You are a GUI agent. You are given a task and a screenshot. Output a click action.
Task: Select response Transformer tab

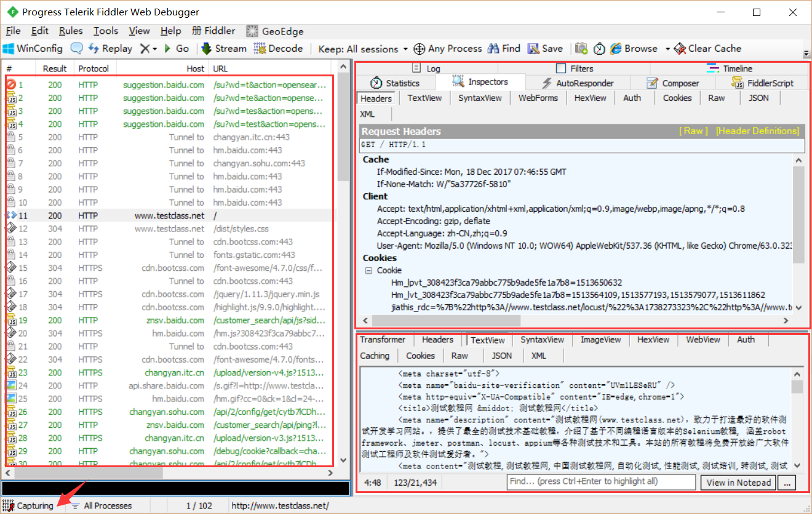[x=383, y=340]
